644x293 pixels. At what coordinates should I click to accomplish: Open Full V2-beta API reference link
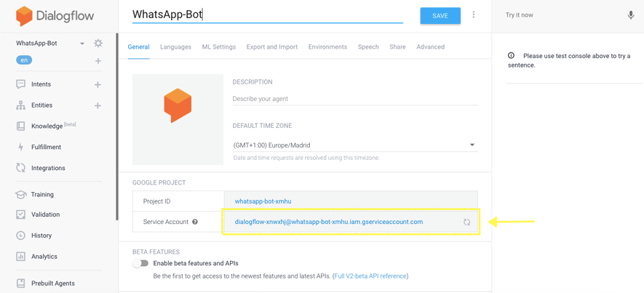pyautogui.click(x=370, y=276)
